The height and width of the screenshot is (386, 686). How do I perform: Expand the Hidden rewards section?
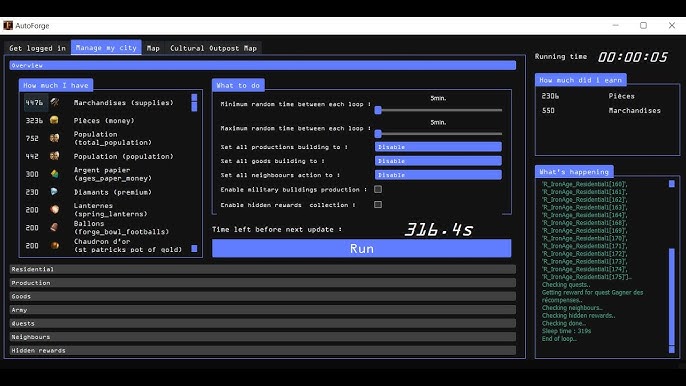click(262, 351)
